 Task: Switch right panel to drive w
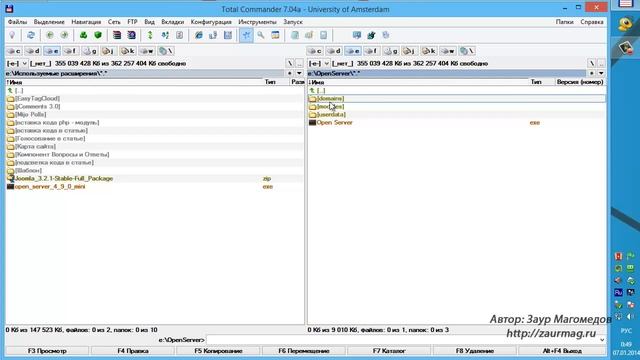click(448, 51)
